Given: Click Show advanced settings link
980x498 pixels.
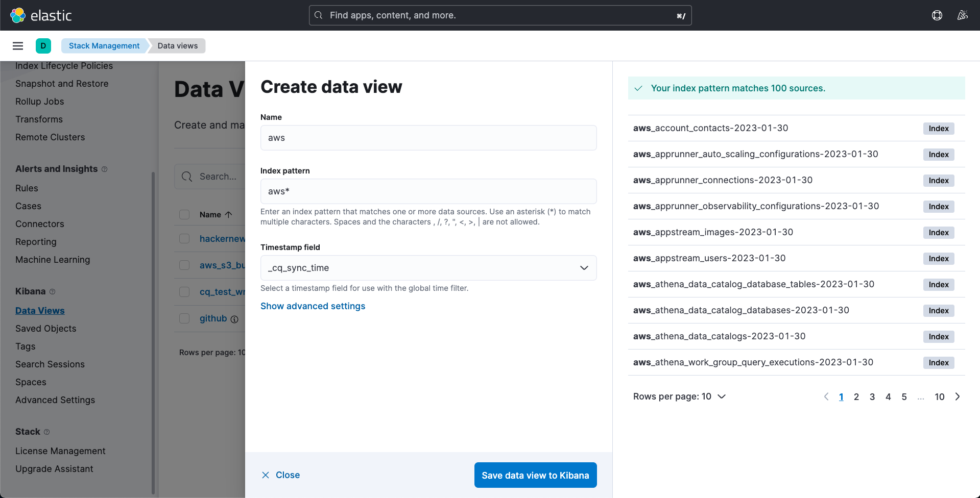Looking at the screenshot, I should coord(313,306).
